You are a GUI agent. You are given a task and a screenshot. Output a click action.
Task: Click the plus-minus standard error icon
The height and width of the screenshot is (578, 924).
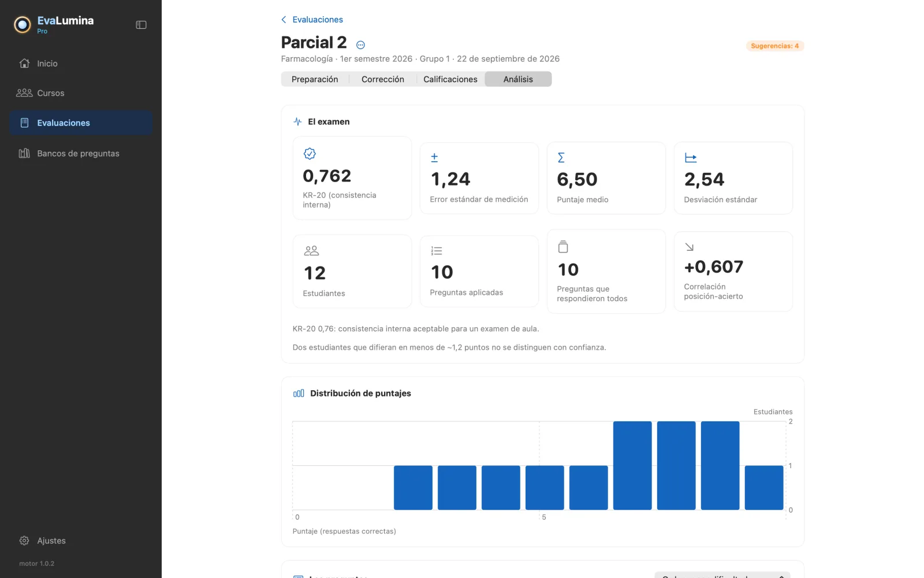click(x=434, y=157)
